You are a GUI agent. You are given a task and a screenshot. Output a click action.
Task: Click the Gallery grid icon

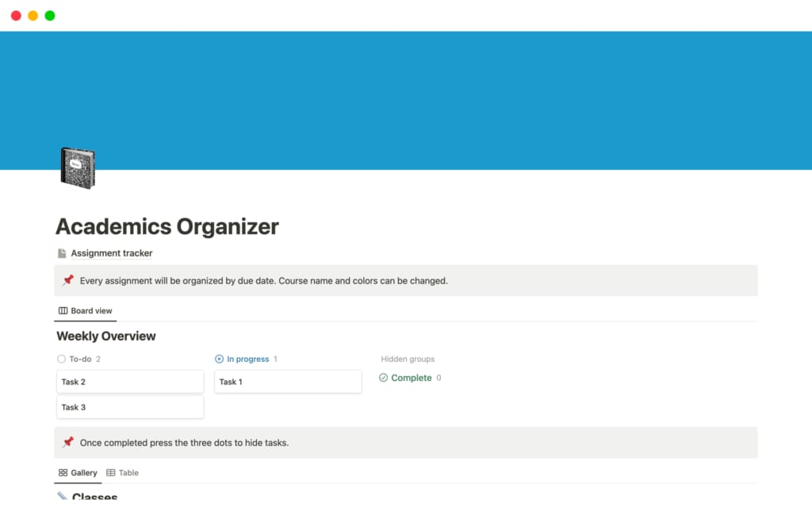pos(63,473)
